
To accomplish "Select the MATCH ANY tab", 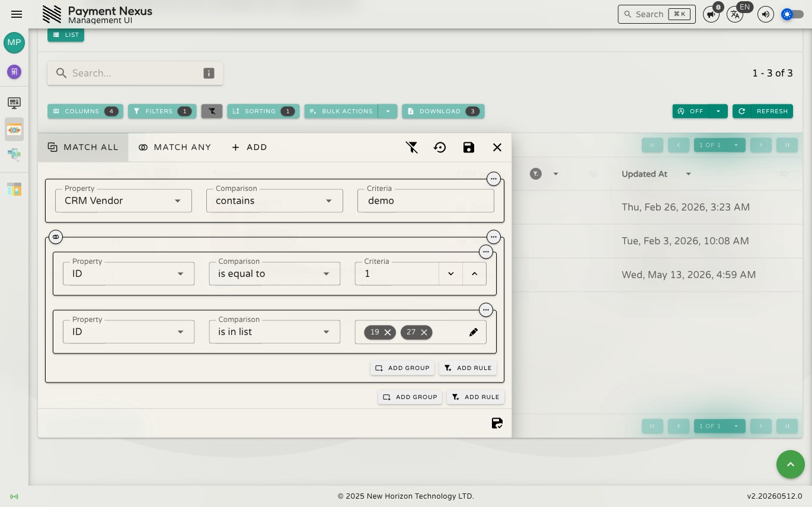I will [175, 147].
